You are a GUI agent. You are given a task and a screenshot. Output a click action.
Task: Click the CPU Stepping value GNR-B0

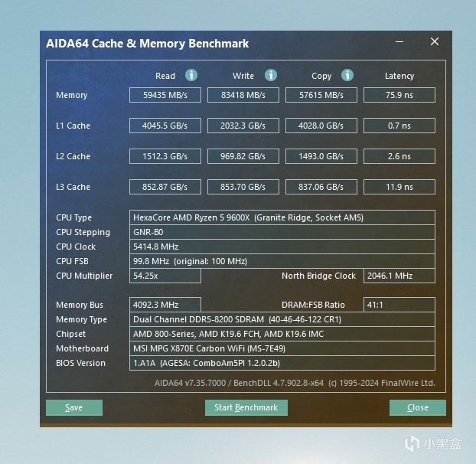tap(282, 232)
